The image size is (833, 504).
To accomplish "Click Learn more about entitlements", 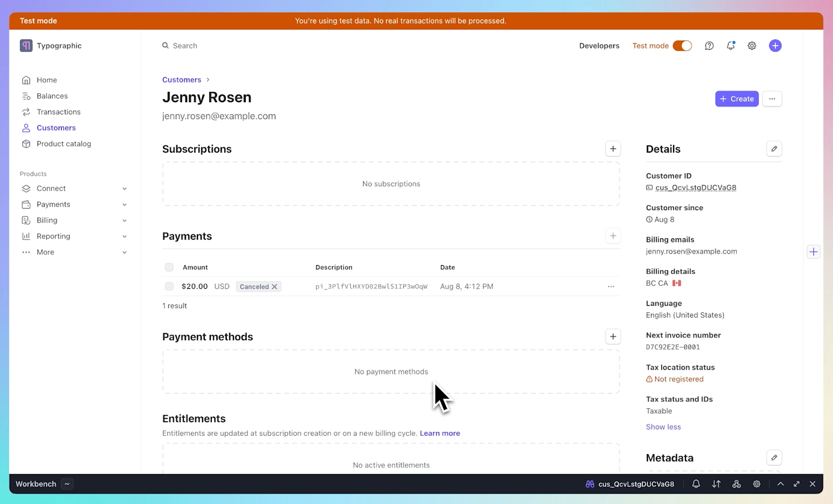I will tap(440, 433).
